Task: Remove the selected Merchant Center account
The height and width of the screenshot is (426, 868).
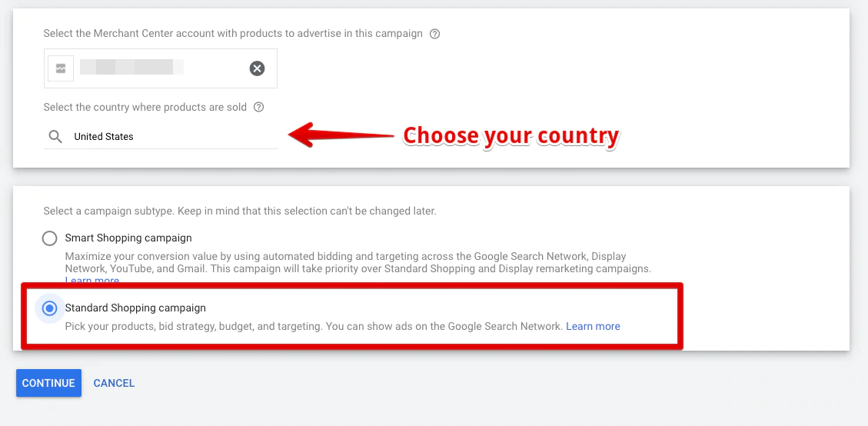Action: [258, 68]
